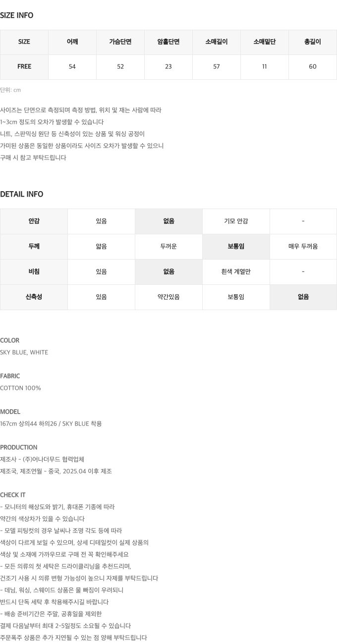Viewport: 337px width, 644px height.
Task: Click the DETAIL INFO heading
Action: click(x=22, y=194)
